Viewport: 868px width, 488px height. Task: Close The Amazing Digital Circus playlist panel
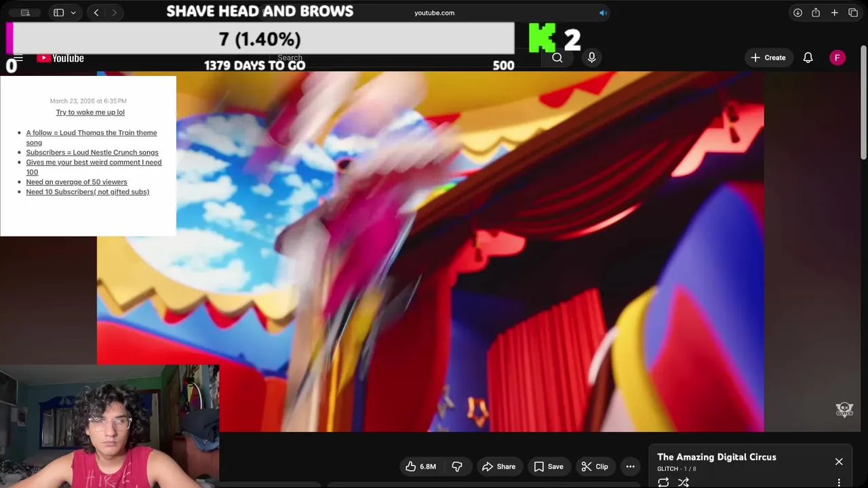coord(839,462)
